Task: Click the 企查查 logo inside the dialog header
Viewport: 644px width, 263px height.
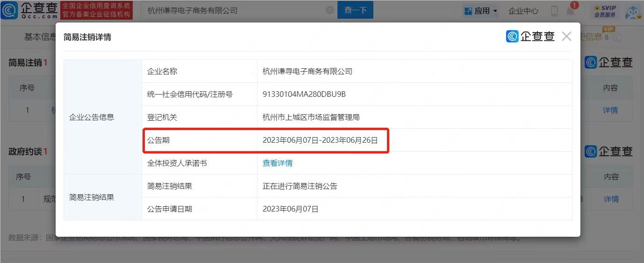Action: tap(530, 37)
